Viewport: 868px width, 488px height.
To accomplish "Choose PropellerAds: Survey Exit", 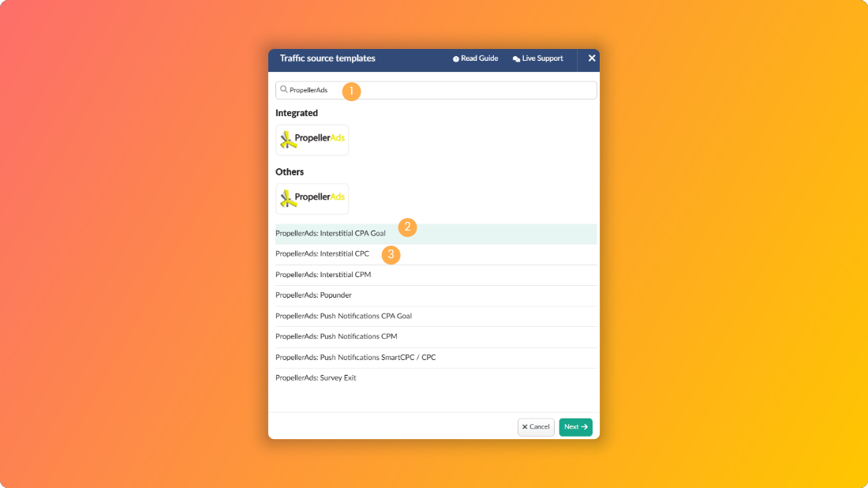I will tap(436, 377).
